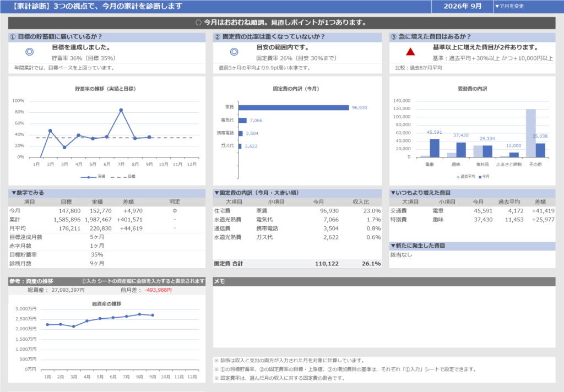
Task: Select the 目標達成月数 value 5ヶ月
Action: 97,237
